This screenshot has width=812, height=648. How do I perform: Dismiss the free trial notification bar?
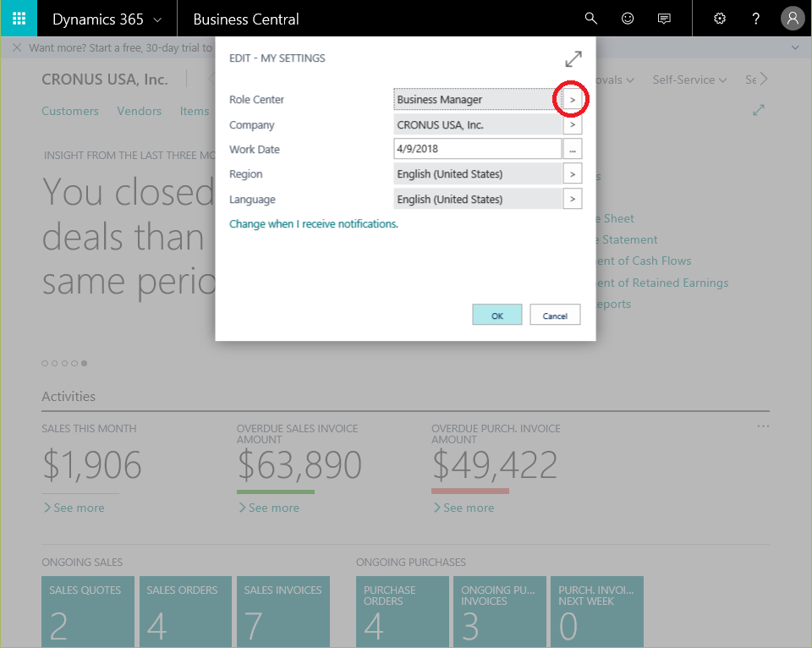[17, 47]
